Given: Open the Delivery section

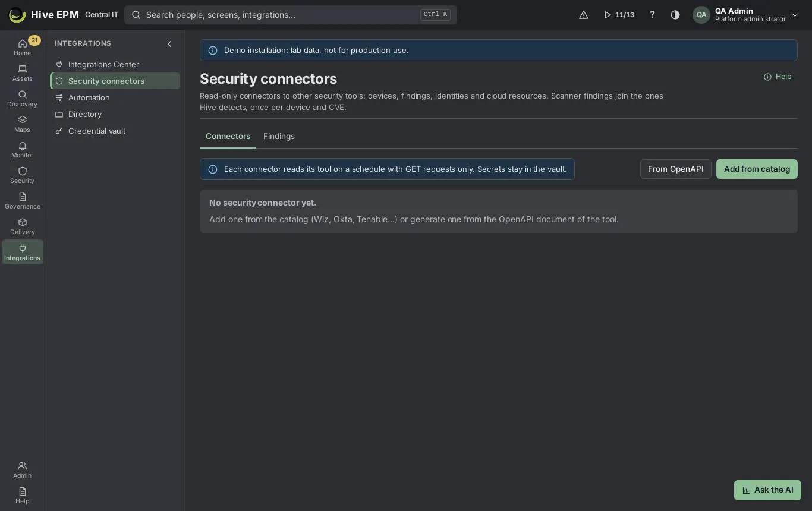Looking at the screenshot, I should pos(22,226).
